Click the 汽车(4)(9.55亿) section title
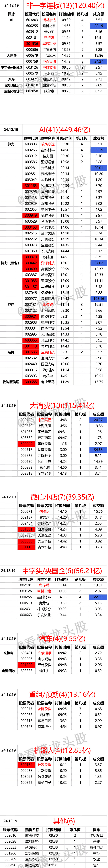This screenshot has height=868, width=108. 62,639
